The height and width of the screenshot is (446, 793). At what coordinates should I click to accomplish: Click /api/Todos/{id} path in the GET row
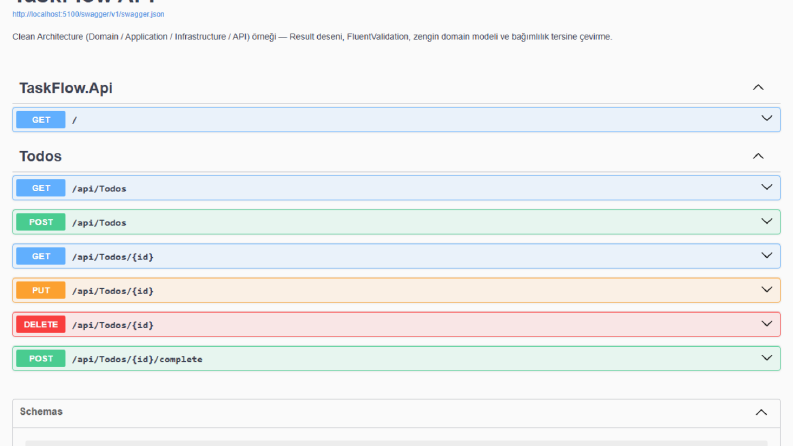click(x=113, y=257)
